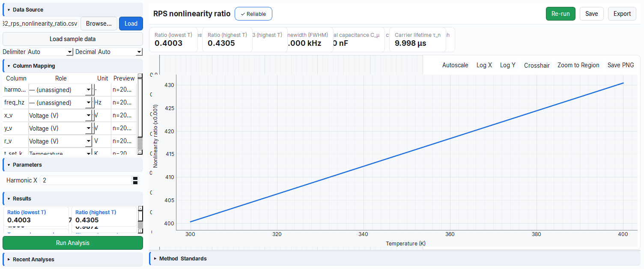Click Results panel scrollbar down arrow
Screen dimensions: 644x269
pyautogui.click(x=140, y=230)
